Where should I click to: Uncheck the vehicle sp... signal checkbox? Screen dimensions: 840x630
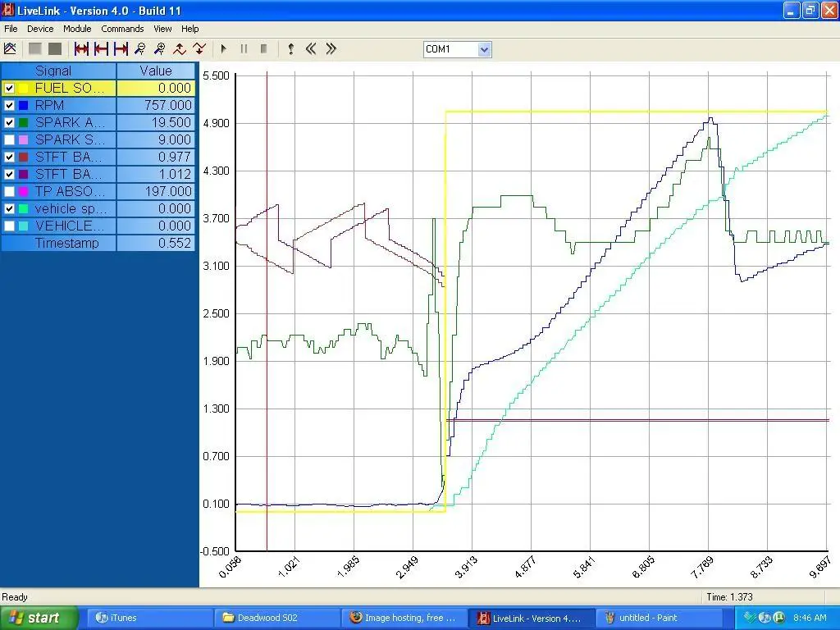(x=9, y=208)
